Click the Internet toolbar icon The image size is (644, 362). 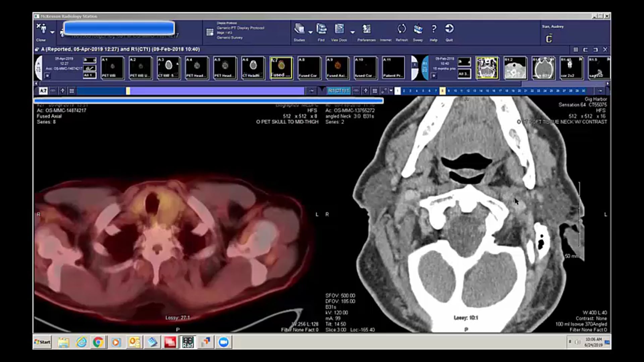click(385, 32)
